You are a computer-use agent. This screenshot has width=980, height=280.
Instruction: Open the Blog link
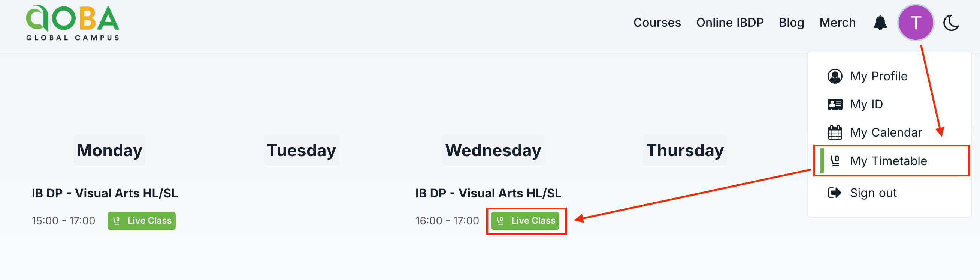pos(791,23)
